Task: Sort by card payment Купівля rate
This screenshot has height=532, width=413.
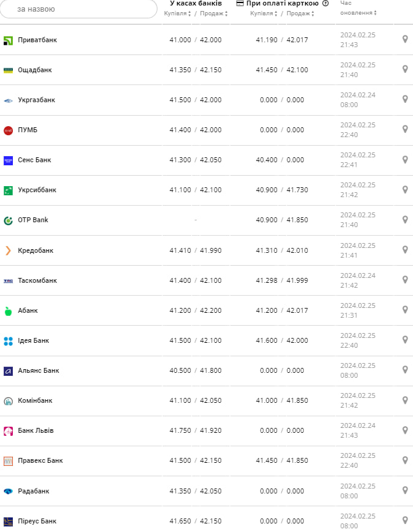Action: (x=263, y=13)
